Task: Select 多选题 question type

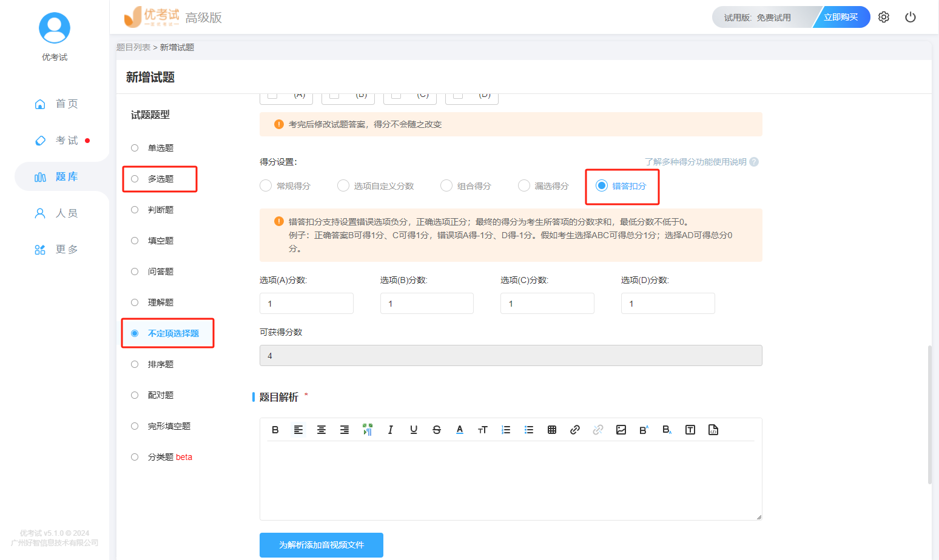Action: [x=152, y=179]
